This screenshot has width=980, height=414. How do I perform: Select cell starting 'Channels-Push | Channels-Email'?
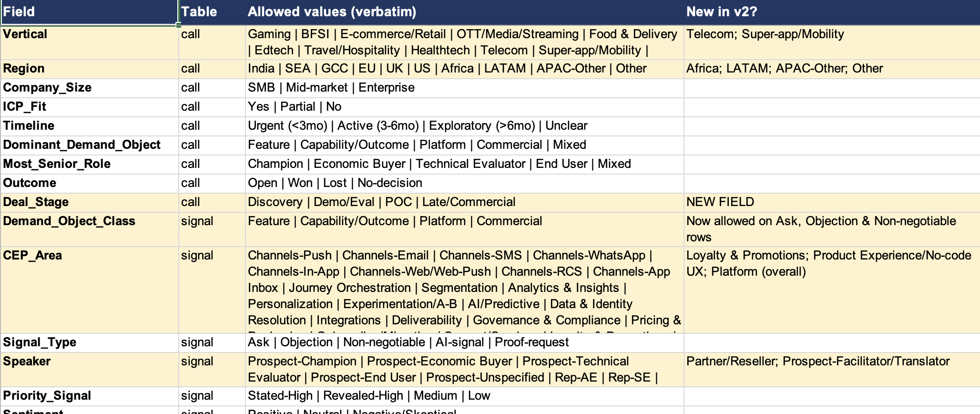(465, 290)
